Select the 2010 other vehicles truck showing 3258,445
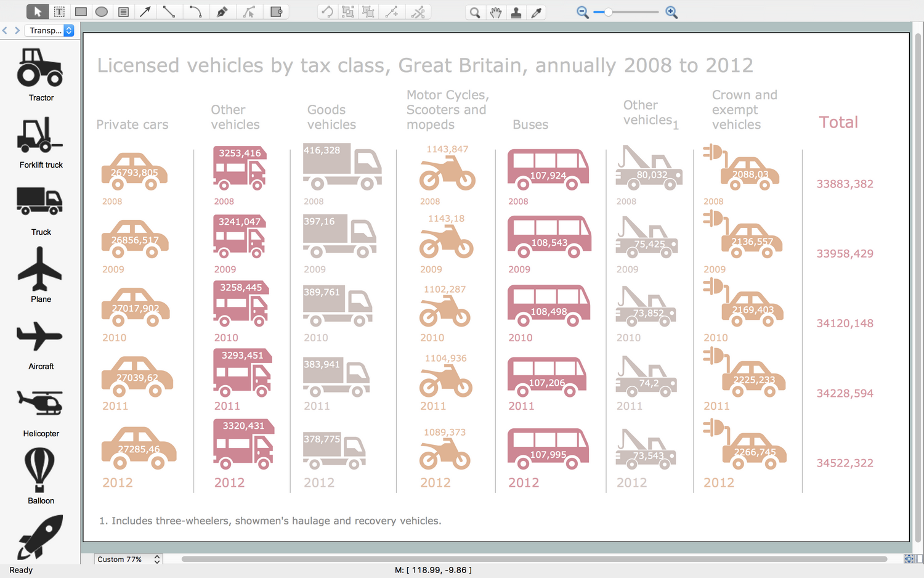Screen dimensions: 924x578 (x=241, y=304)
